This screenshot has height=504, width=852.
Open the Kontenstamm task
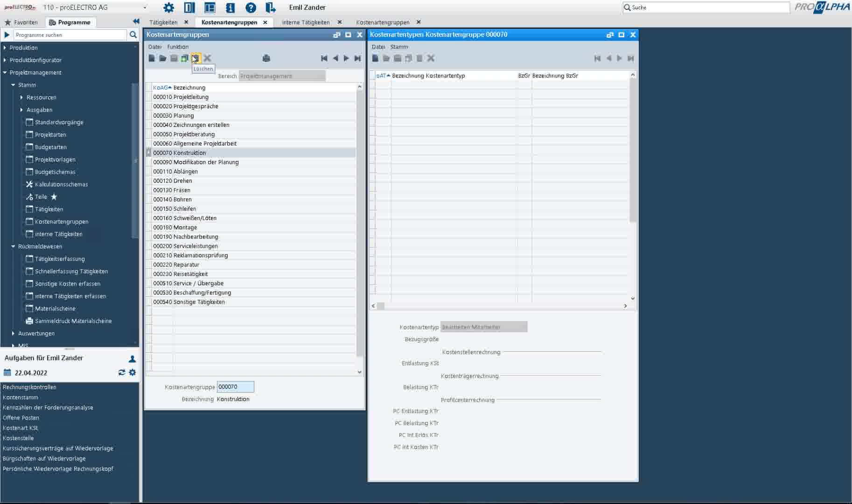click(21, 397)
